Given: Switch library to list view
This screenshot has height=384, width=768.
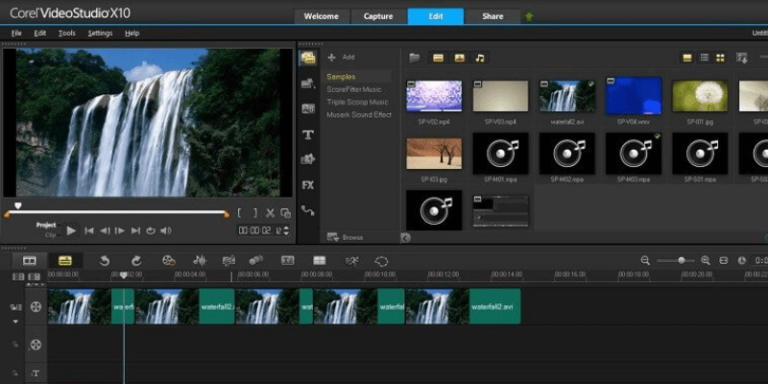Looking at the screenshot, I should coord(704,58).
